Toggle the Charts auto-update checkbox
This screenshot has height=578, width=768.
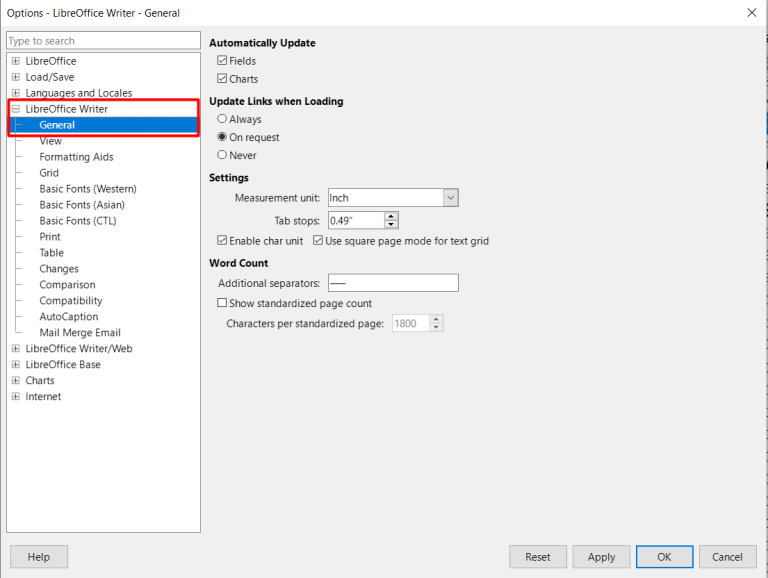(x=222, y=79)
